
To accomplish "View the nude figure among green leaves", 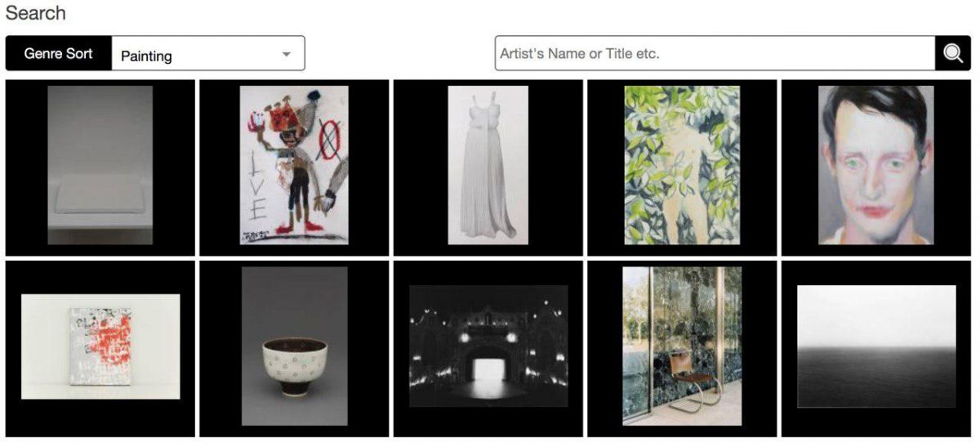I will coord(682,165).
